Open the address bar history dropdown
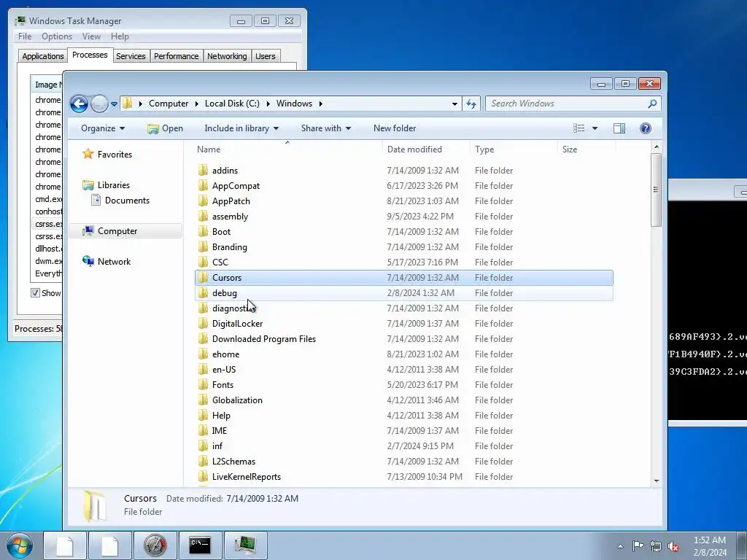 coord(454,104)
